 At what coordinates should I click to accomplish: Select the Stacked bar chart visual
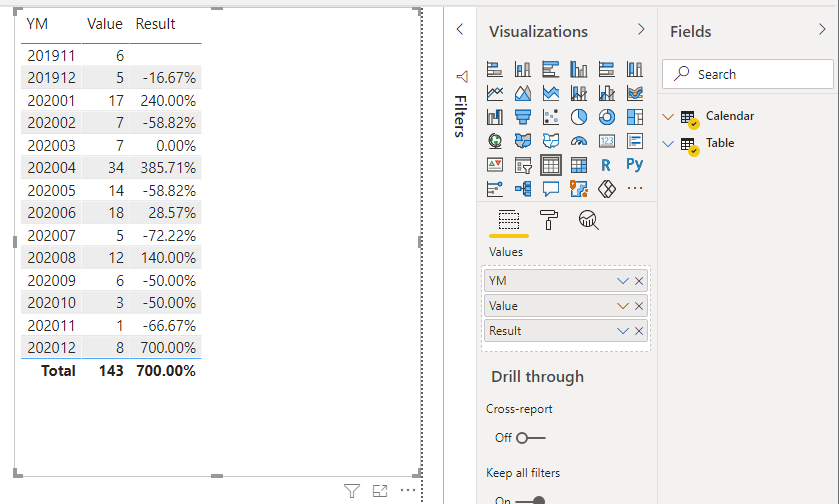[495, 69]
